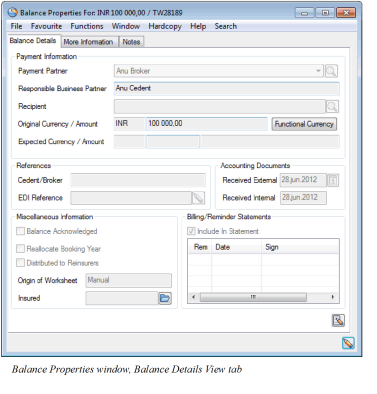Toggle the Include In Statement checkbox

click(x=191, y=231)
